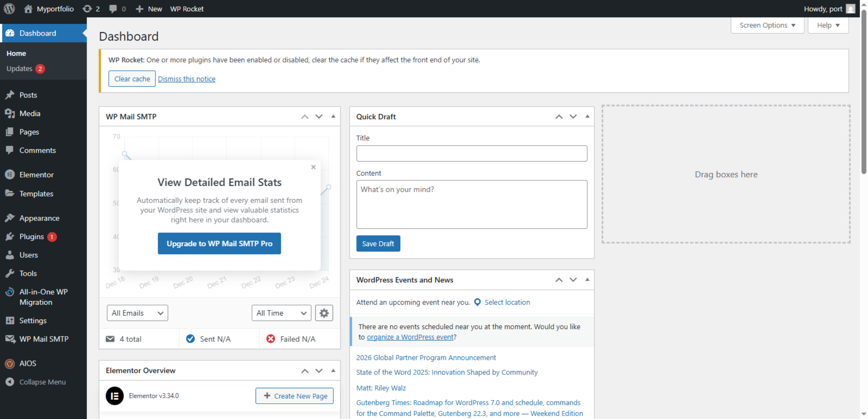Dismiss the WP Rocket cache notice
Image resolution: width=868 pixels, height=419 pixels.
(187, 78)
